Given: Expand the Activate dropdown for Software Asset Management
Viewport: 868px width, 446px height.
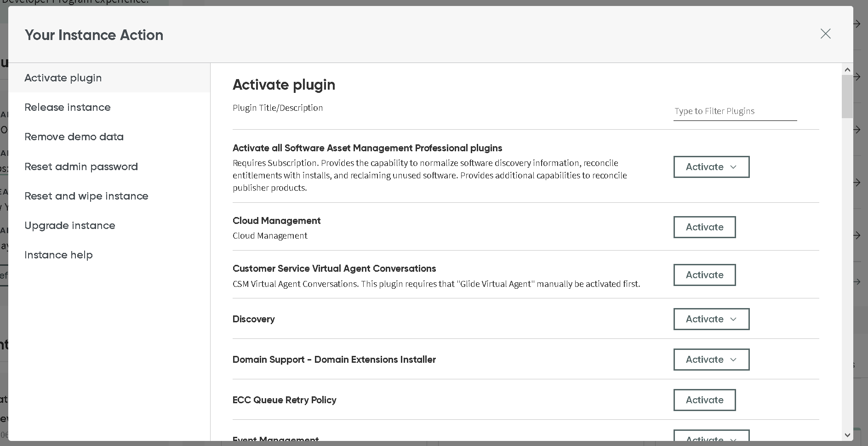Looking at the screenshot, I should [x=711, y=167].
